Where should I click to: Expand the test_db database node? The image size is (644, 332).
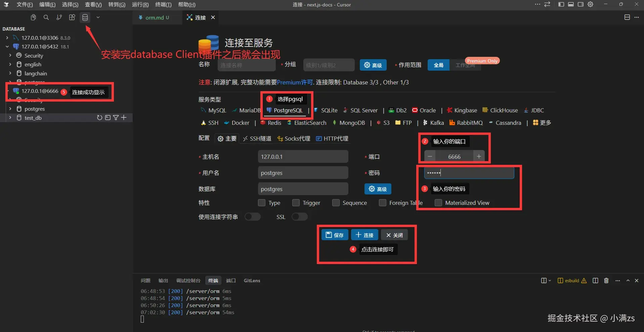tap(10, 118)
